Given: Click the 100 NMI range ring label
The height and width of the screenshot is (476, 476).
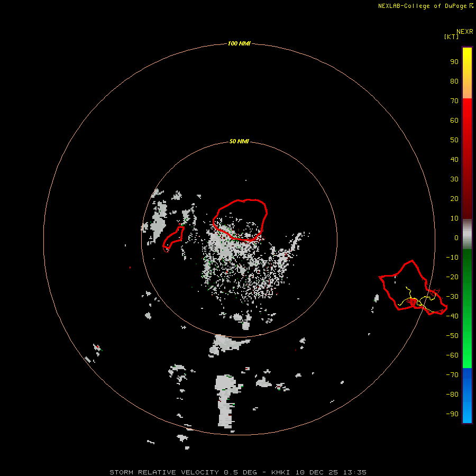Looking at the screenshot, I should click(239, 43).
